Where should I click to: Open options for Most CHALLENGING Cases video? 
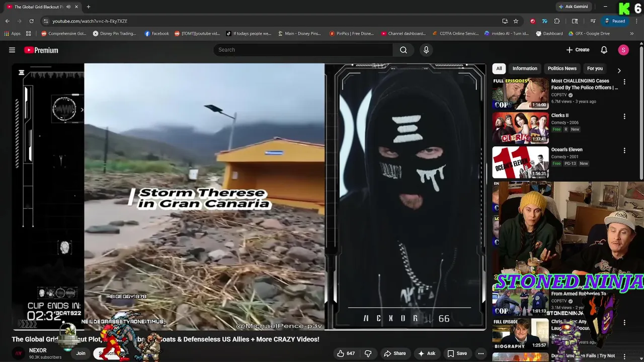pos(624,81)
